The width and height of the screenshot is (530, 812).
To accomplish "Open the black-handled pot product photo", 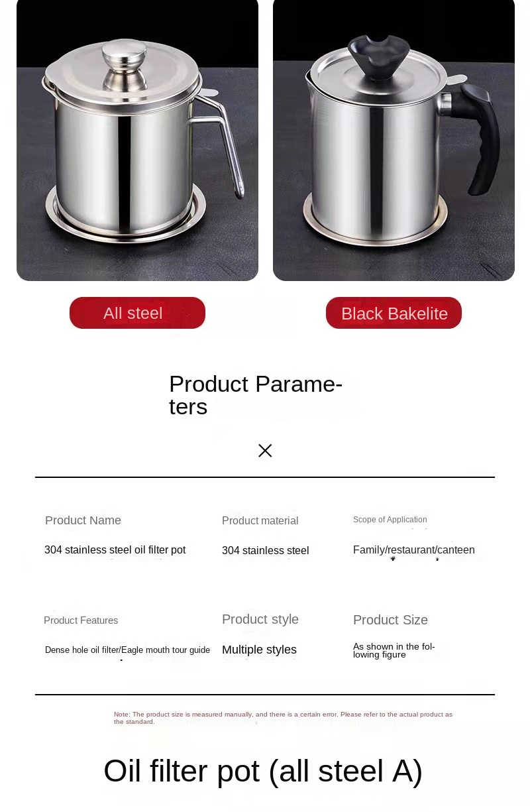I will (x=394, y=139).
